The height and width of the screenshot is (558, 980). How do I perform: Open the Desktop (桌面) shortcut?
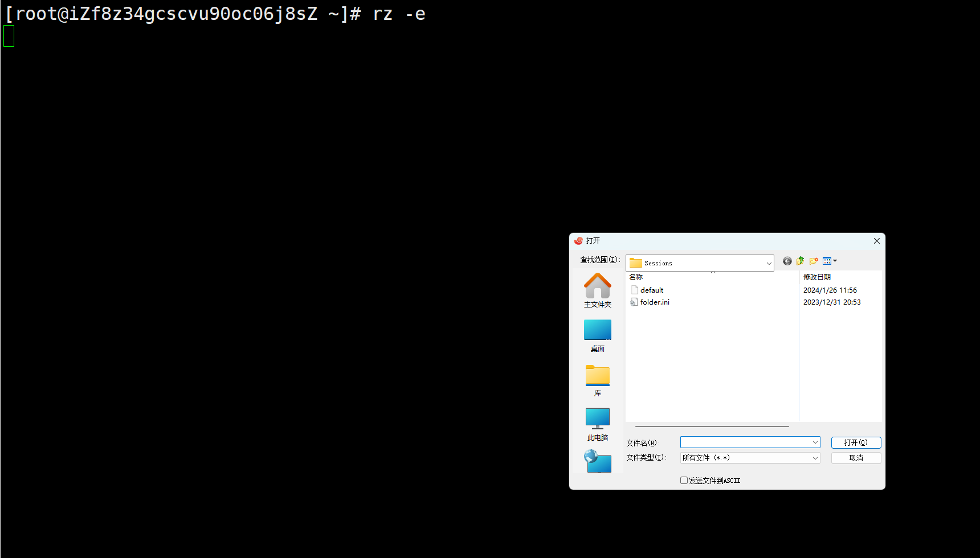tap(597, 336)
